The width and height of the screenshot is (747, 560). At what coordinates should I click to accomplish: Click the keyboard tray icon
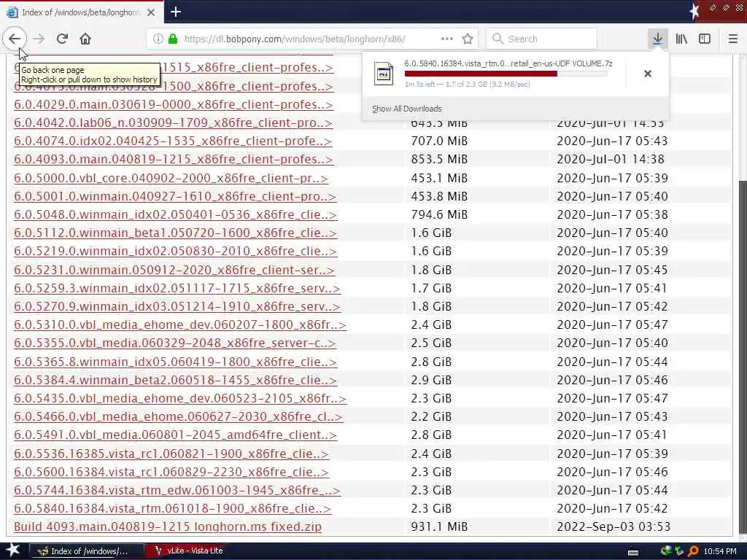[x=633, y=553]
